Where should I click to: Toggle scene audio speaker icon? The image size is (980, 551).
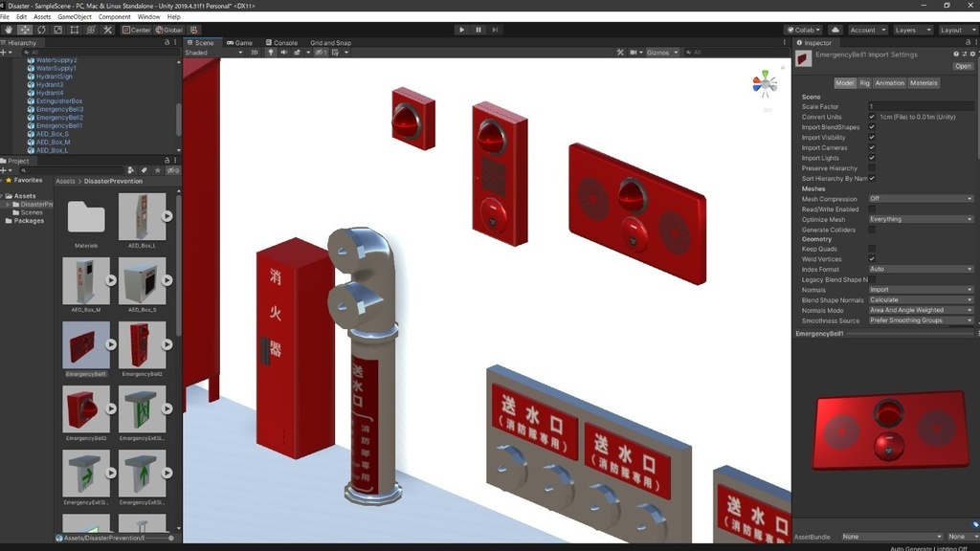point(283,53)
